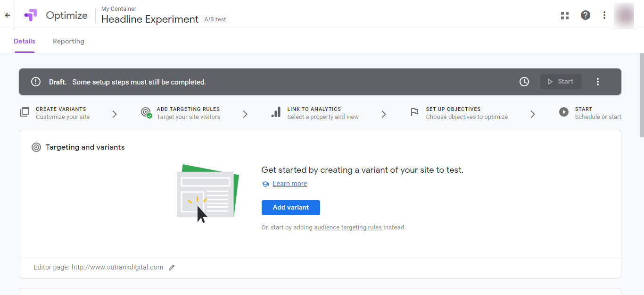
Task: Click the Optimize logo icon
Action: coord(31,15)
